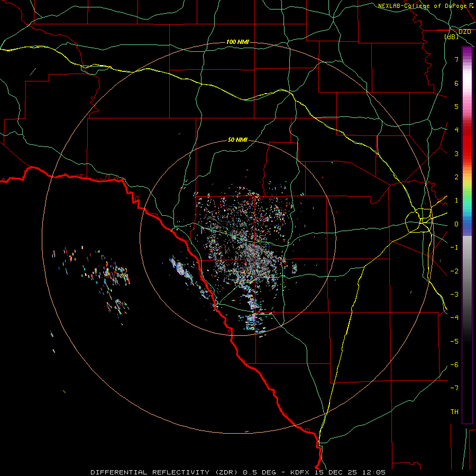Click the "50 NMI" range ring label
This screenshot has width=476, height=476.
tap(237, 140)
